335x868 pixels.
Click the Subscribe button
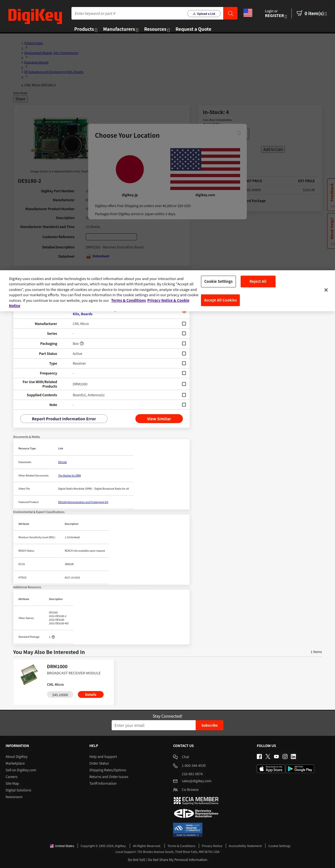pyautogui.click(x=209, y=725)
